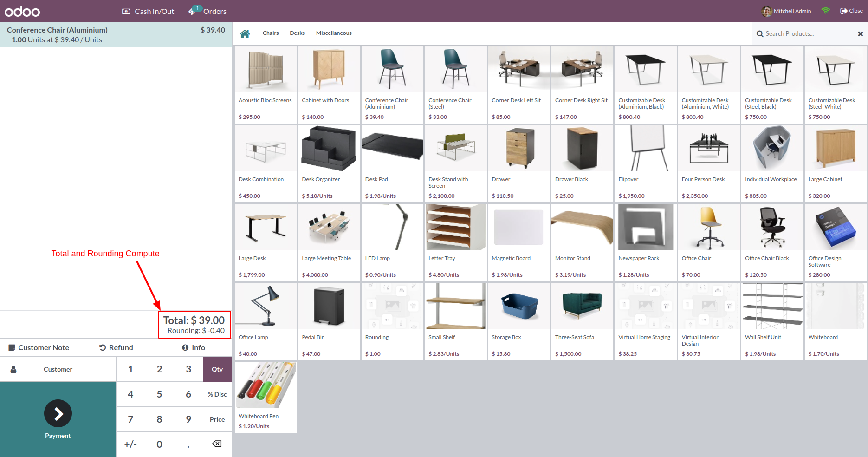Open the Chairs category
Viewport: 868px width, 457px height.
[271, 33]
